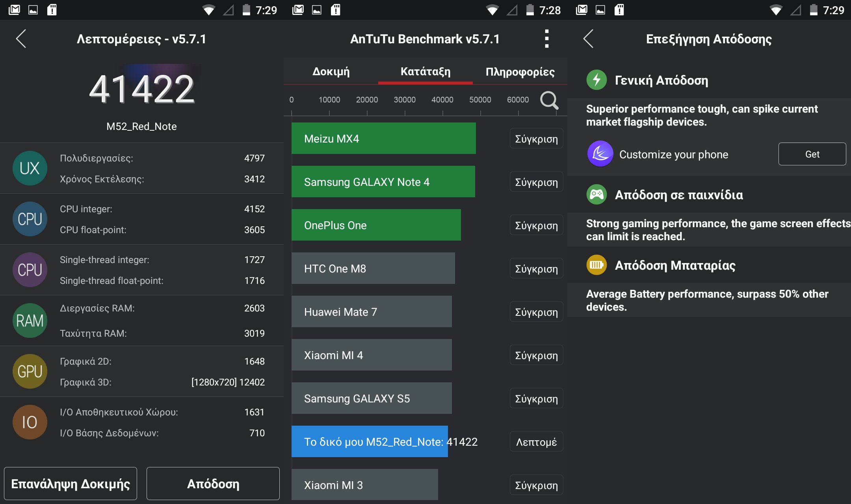Screen dimensions: 851x504
Task: Tap the green lightning Γενική Απόδοση icon
Action: (x=596, y=80)
